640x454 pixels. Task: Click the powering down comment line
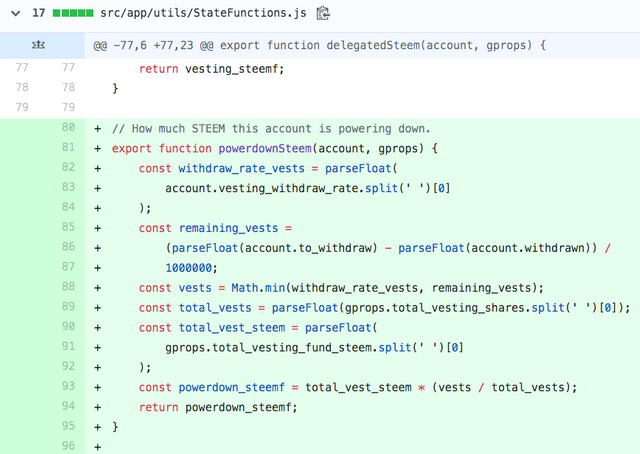pos(271,129)
